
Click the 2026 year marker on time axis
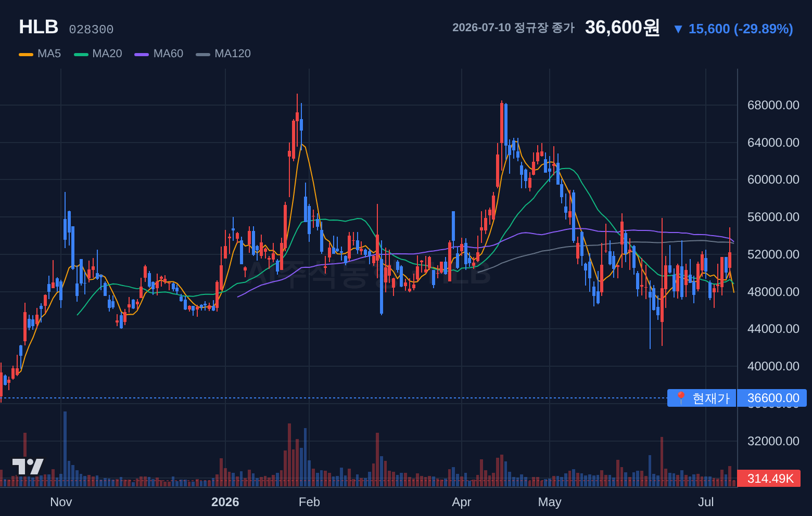pos(225,502)
